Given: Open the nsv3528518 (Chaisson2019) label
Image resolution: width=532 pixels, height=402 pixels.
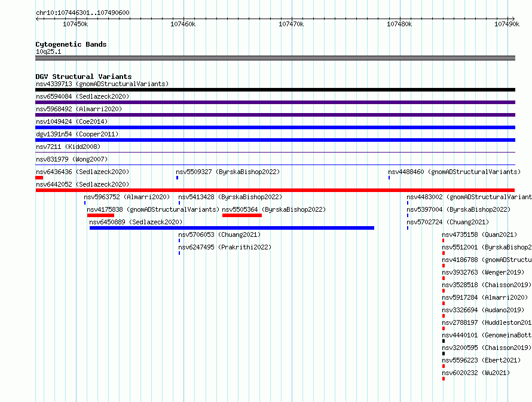Looking at the screenshot, I should 487,285.
